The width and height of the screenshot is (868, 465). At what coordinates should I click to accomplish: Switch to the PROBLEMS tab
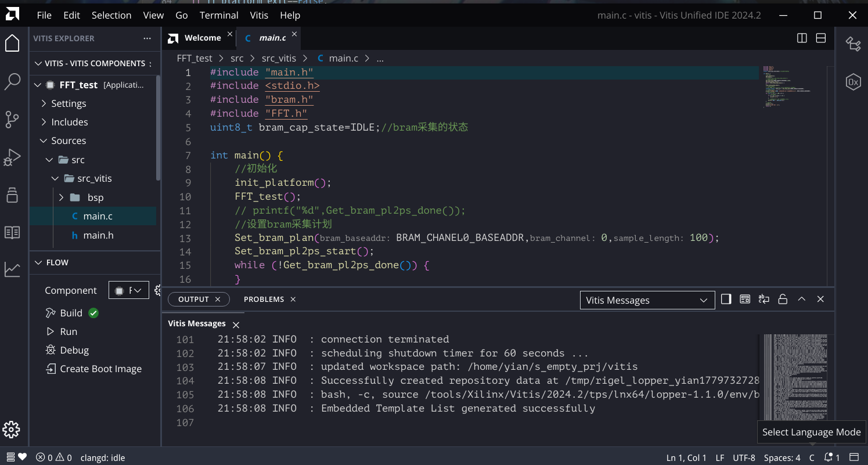(x=264, y=300)
